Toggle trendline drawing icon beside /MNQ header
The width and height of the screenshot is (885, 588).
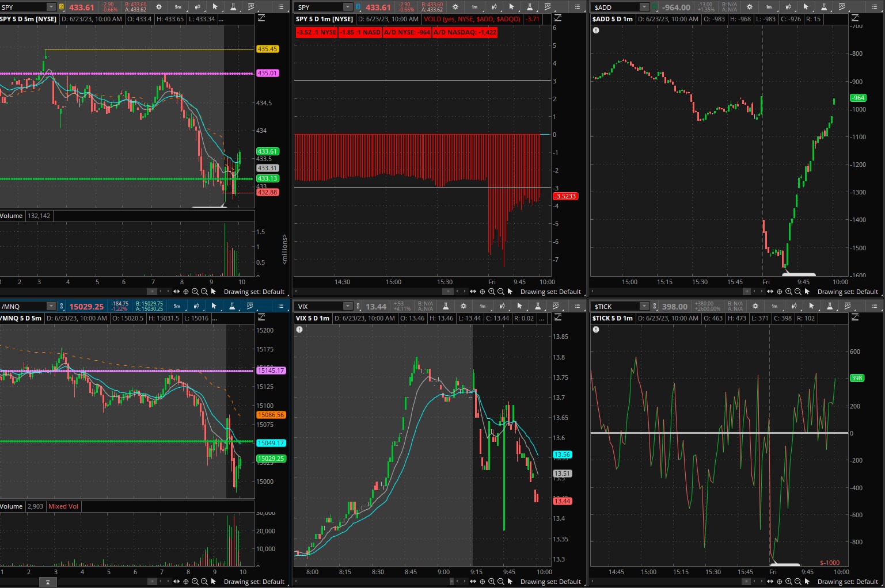(x=261, y=318)
